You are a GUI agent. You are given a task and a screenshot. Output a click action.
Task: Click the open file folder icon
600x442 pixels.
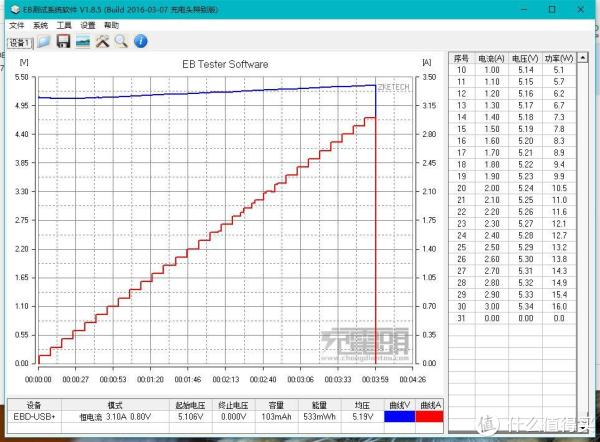[43, 41]
